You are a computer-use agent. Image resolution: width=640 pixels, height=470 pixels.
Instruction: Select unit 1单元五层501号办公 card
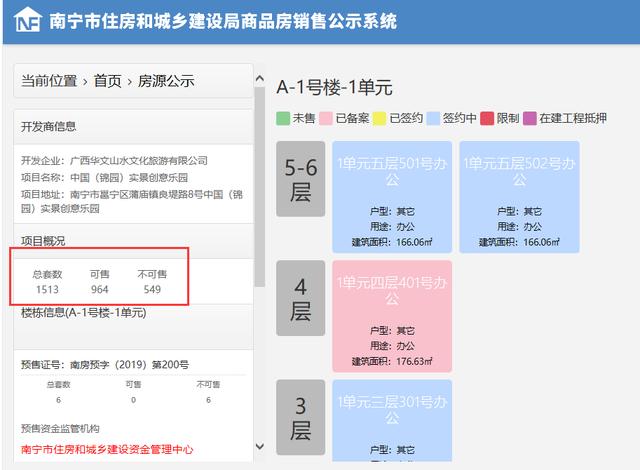392,196
